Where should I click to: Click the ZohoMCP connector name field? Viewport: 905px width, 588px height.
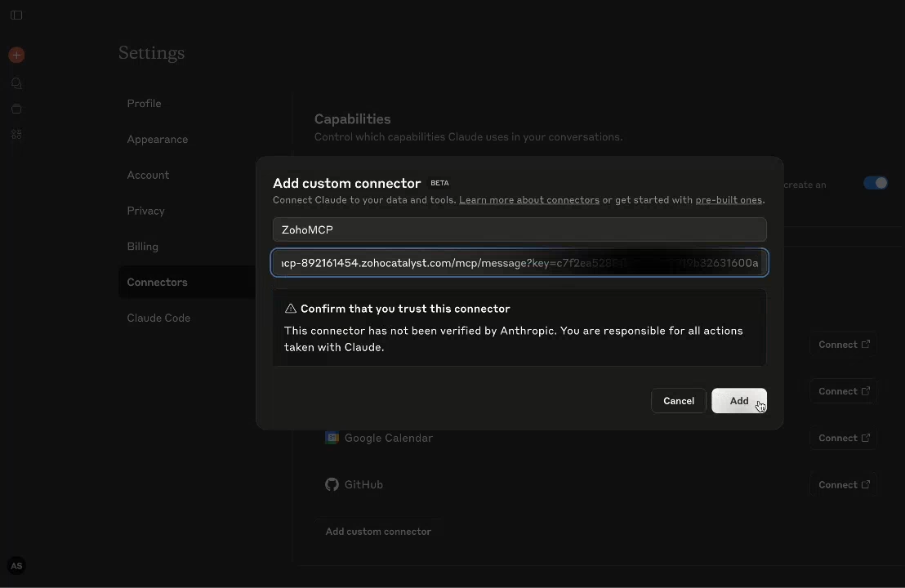[x=520, y=229]
